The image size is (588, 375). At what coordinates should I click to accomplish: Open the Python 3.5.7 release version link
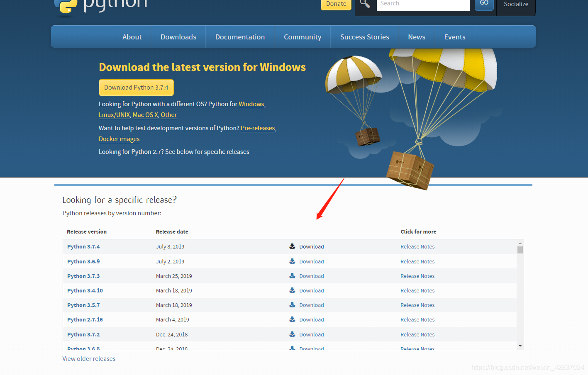pyautogui.click(x=83, y=305)
